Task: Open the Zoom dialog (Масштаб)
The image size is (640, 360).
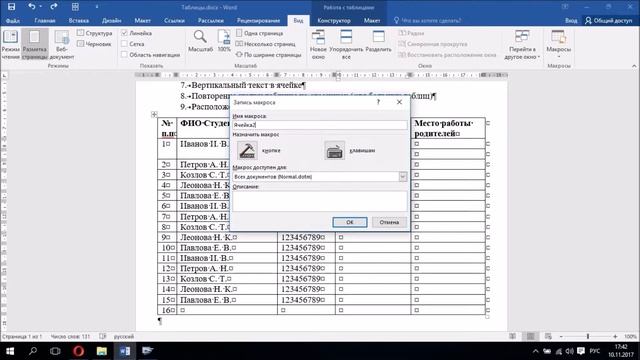Action: point(200,41)
